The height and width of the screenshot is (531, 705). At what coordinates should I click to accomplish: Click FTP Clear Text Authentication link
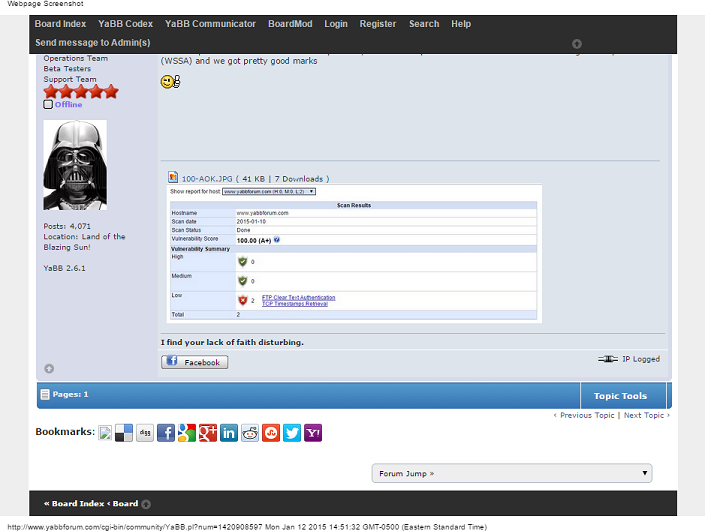point(299,298)
